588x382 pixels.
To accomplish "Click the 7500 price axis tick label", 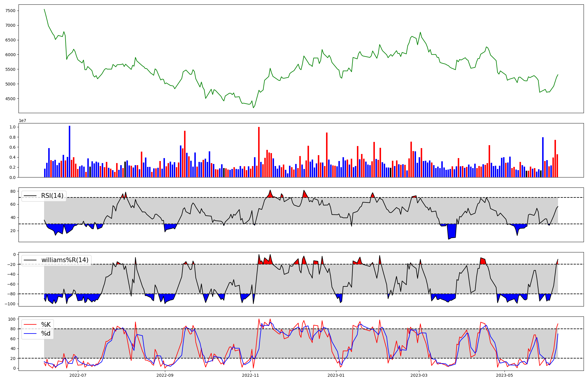I will pos(10,11).
